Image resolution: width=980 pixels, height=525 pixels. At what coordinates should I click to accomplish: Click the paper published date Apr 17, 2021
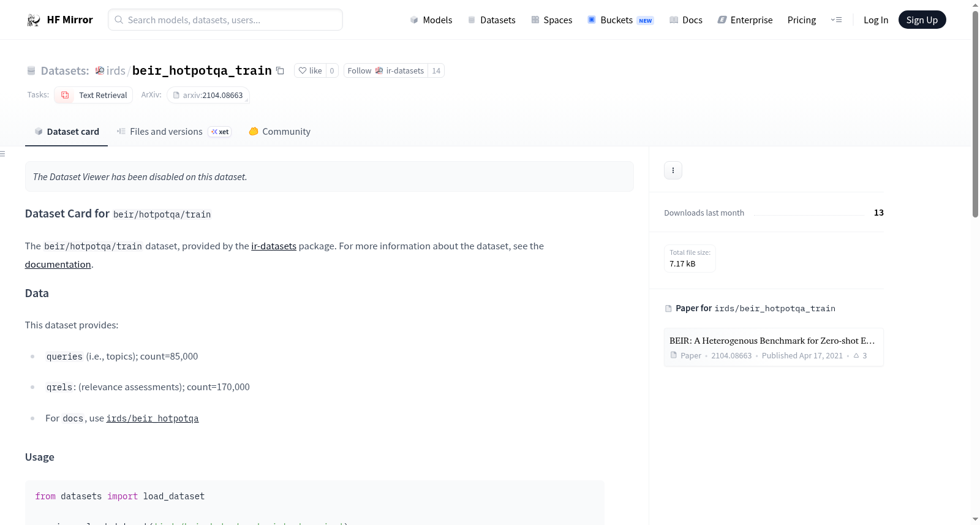point(802,356)
